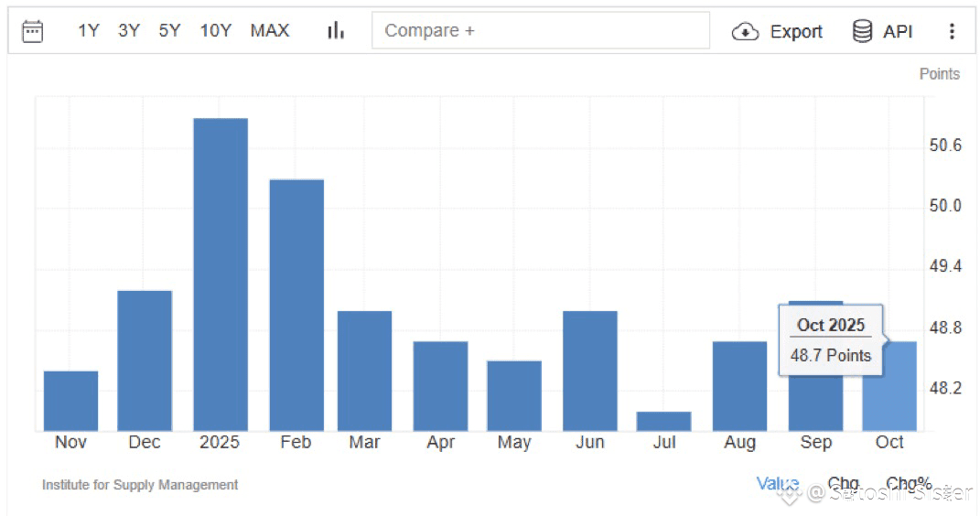Switch to the 5Y time range
This screenshot has height=516, width=980.
point(169,30)
